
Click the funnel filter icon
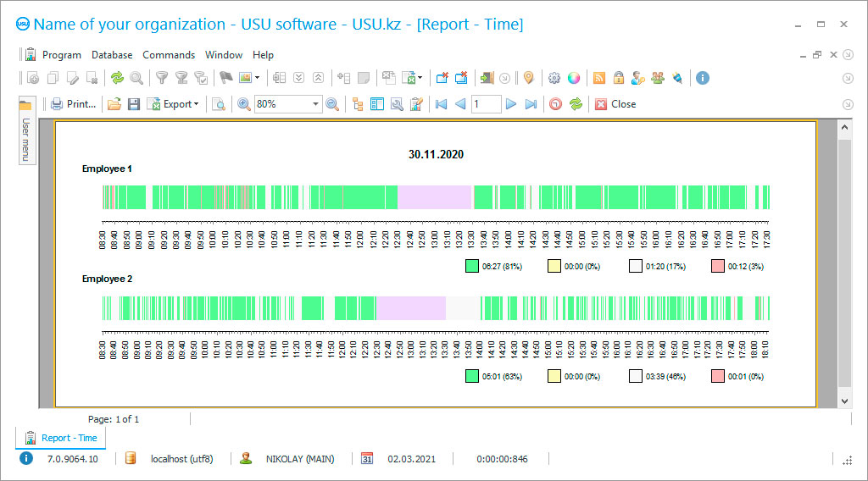161,78
